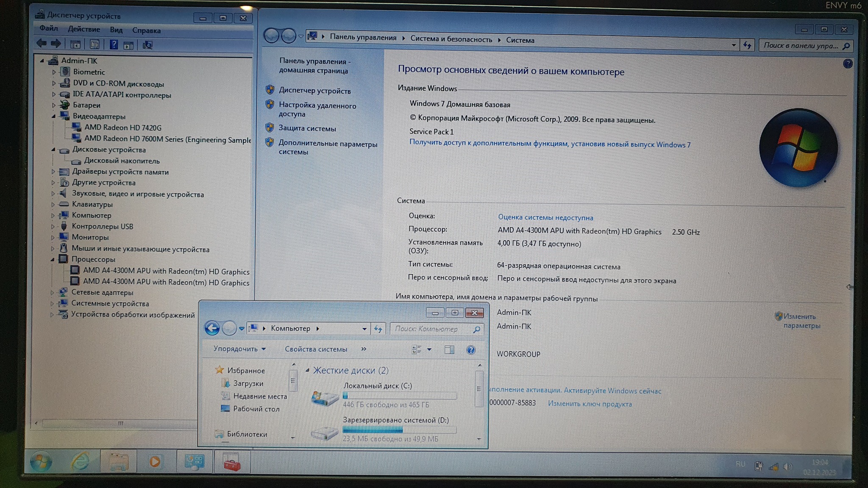Click the volume icon in system tray
This screenshot has width=868, height=488.
(787, 466)
